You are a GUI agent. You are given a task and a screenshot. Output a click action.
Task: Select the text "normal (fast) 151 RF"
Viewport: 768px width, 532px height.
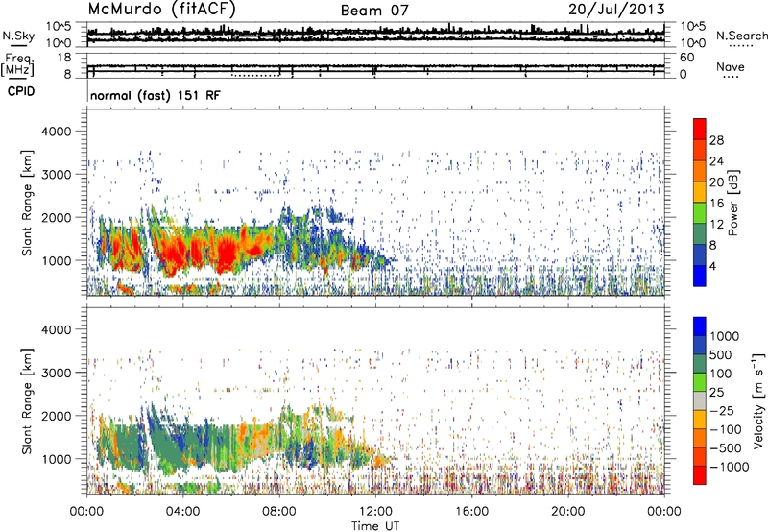click(156, 95)
